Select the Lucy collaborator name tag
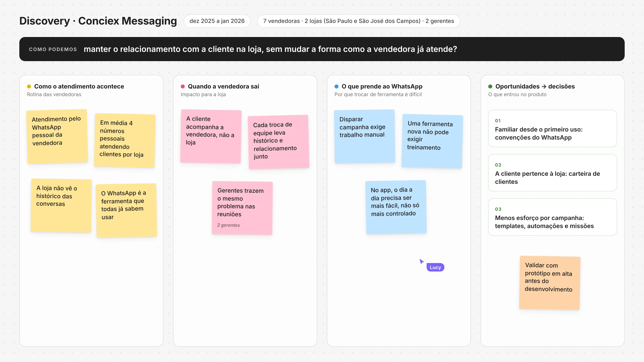 point(435,267)
